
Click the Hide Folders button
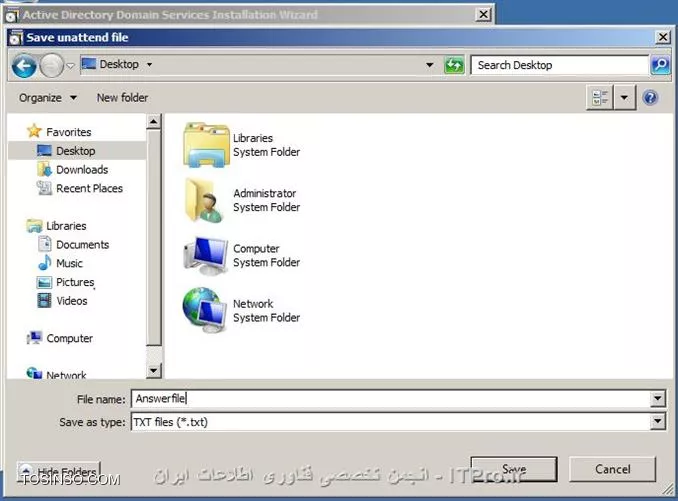pyautogui.click(x=58, y=471)
